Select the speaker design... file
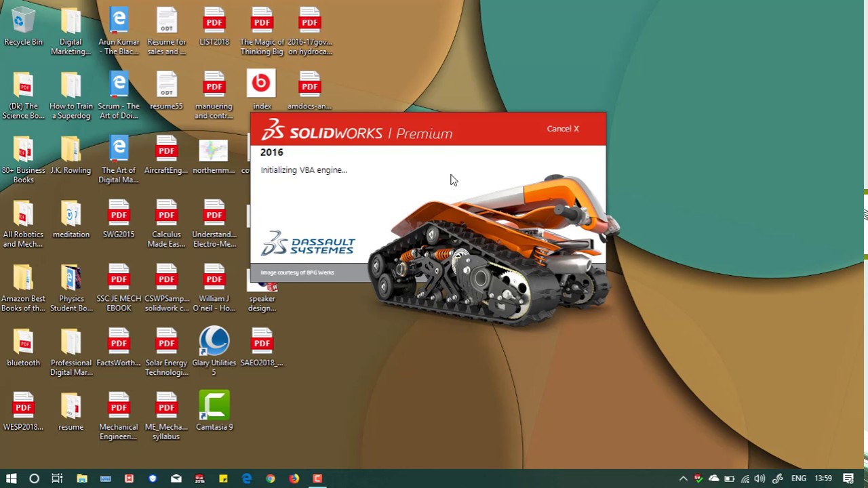Image resolution: width=868 pixels, height=488 pixels. (262, 293)
